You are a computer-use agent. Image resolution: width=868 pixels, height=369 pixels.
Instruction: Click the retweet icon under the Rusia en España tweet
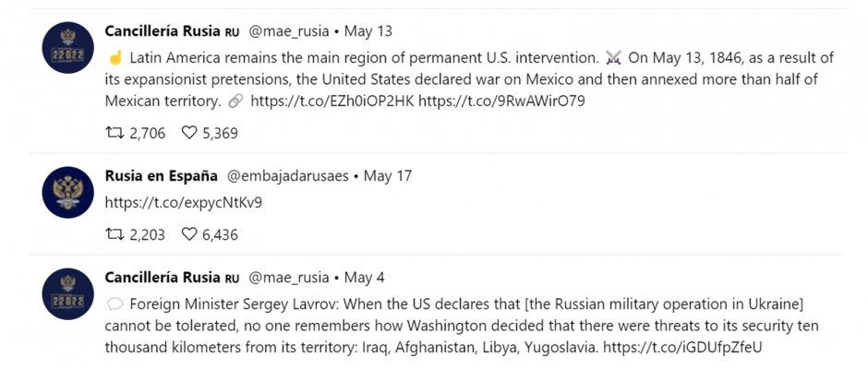(115, 234)
